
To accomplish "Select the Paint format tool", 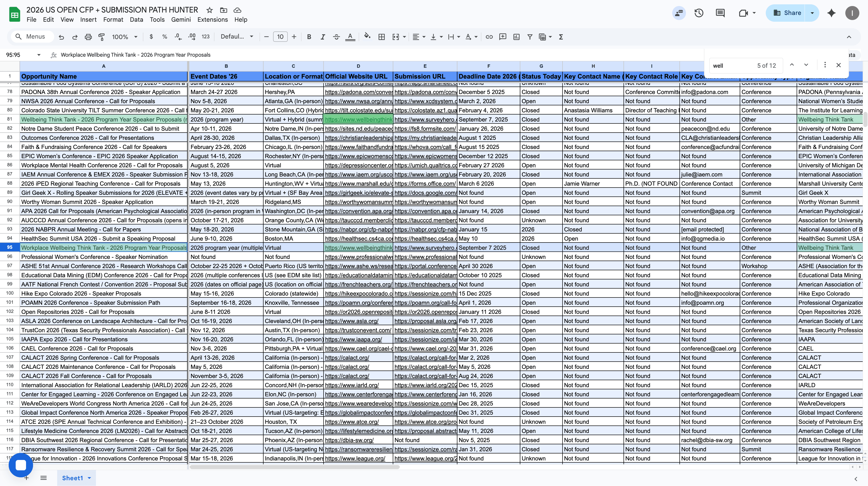I will (102, 37).
